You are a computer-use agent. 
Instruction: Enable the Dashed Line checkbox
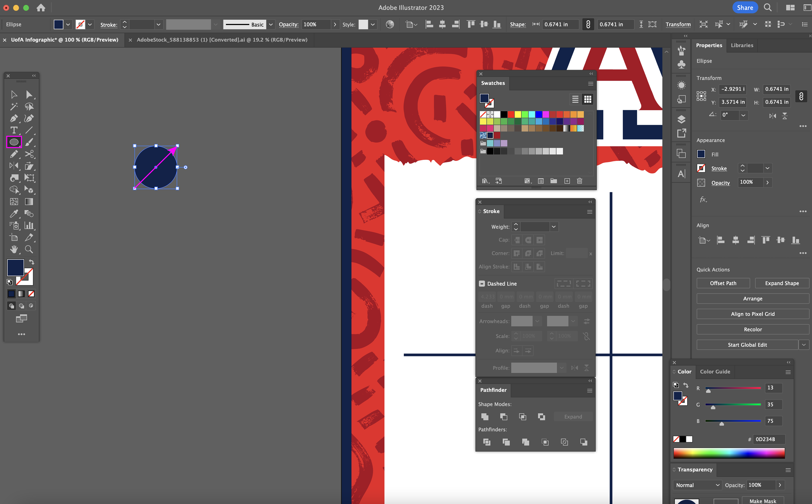click(x=482, y=284)
